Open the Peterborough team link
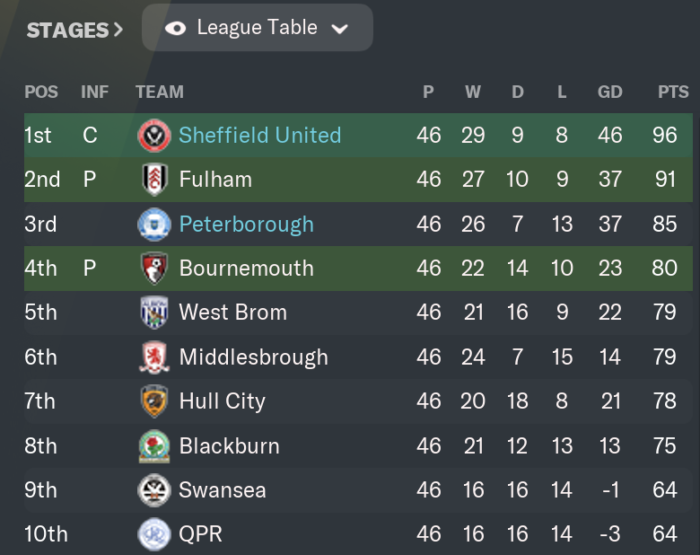This screenshot has height=555, width=700. point(246,224)
